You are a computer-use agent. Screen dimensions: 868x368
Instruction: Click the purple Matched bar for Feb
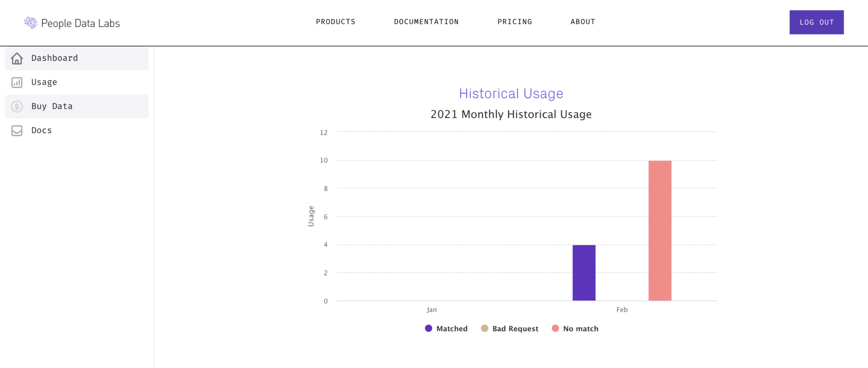click(x=584, y=273)
